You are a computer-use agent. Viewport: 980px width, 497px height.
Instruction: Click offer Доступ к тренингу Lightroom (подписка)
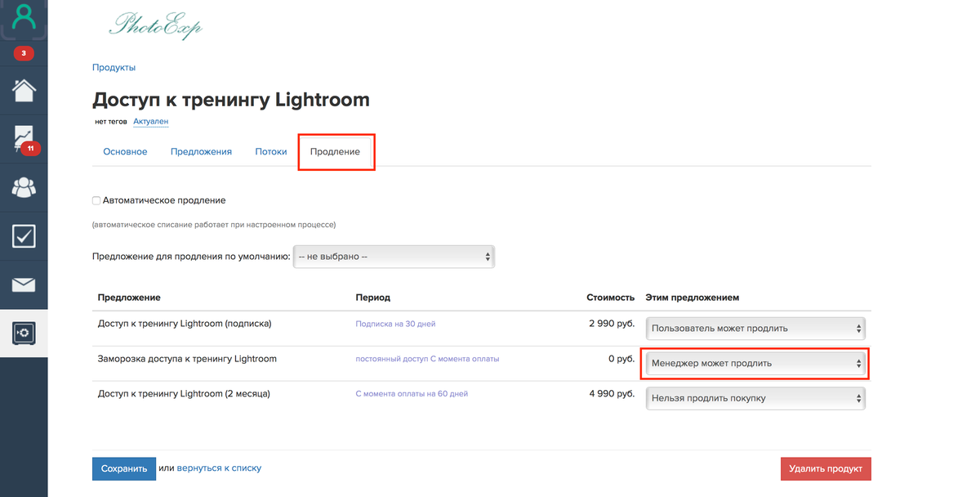[x=185, y=324]
